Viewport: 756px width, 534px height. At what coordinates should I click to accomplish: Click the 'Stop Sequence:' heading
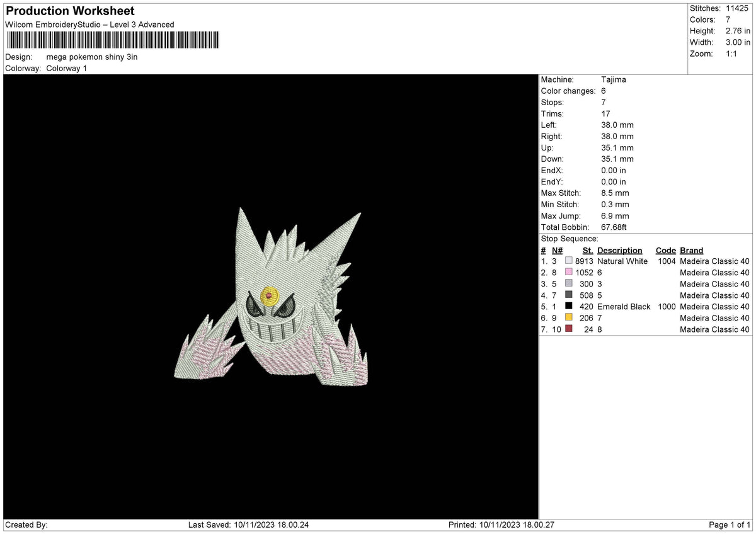(x=570, y=239)
